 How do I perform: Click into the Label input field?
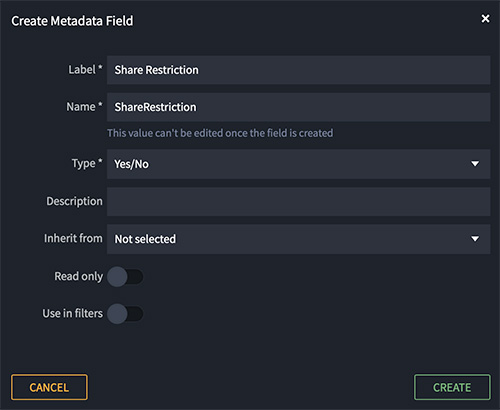click(x=298, y=70)
